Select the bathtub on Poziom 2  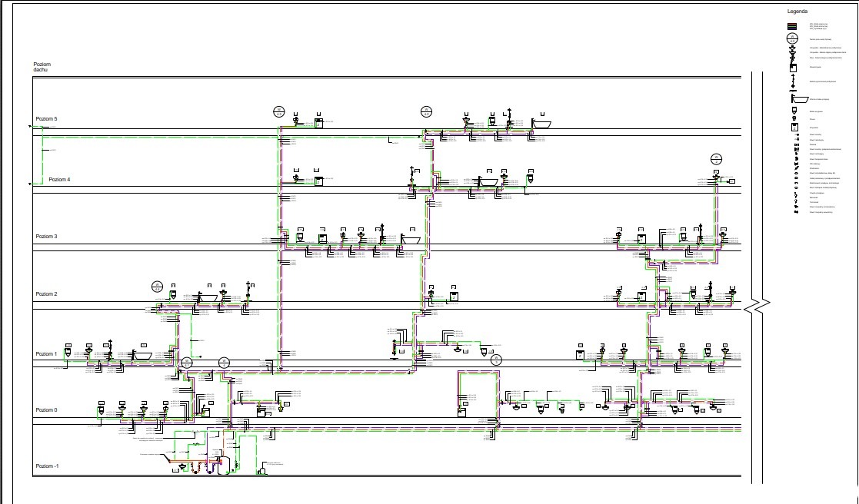207,297
